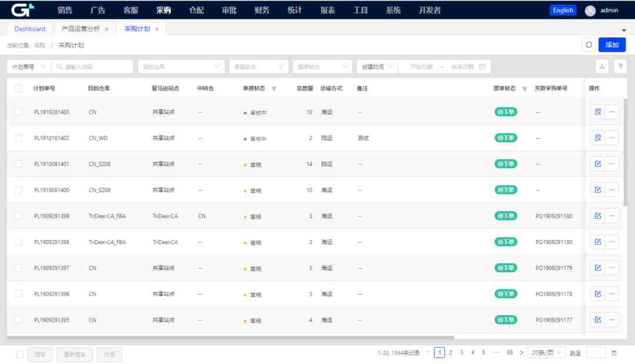Viewport: 635px width, 364px height.
Task: Click the blue 添加 button
Action: (612, 45)
